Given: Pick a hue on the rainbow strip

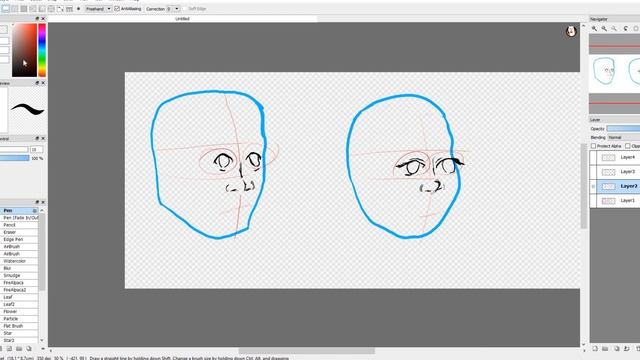Looking at the screenshot, I should (42, 50).
